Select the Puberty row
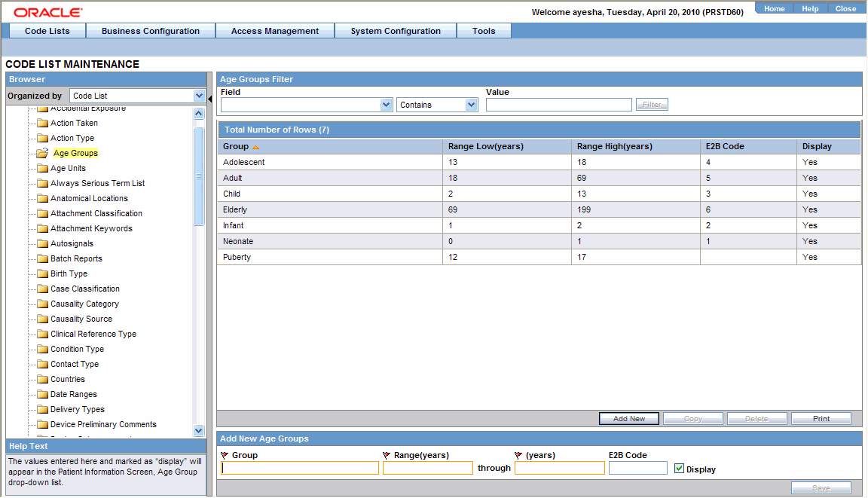 click(539, 258)
